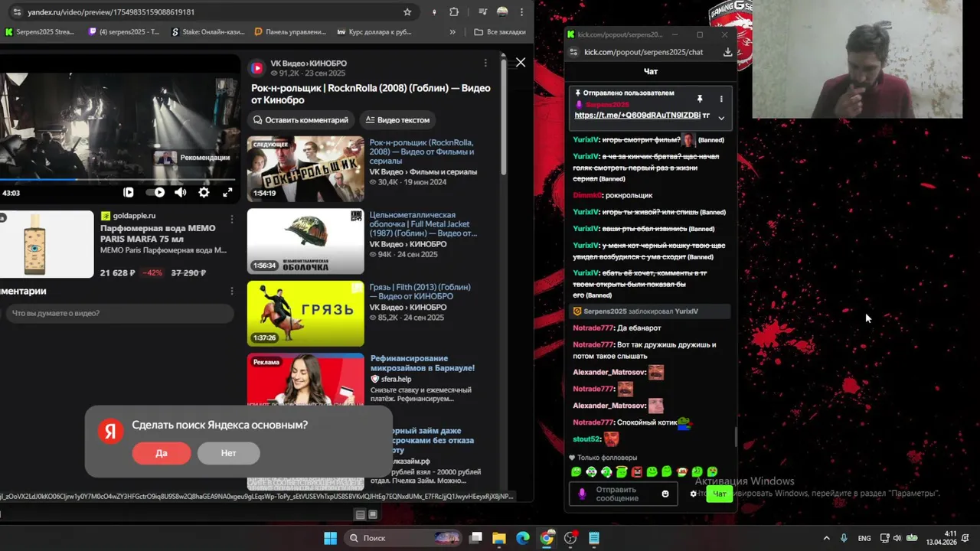The height and width of the screenshot is (551, 980).
Task: Open the Stake bookmark
Action: click(208, 32)
